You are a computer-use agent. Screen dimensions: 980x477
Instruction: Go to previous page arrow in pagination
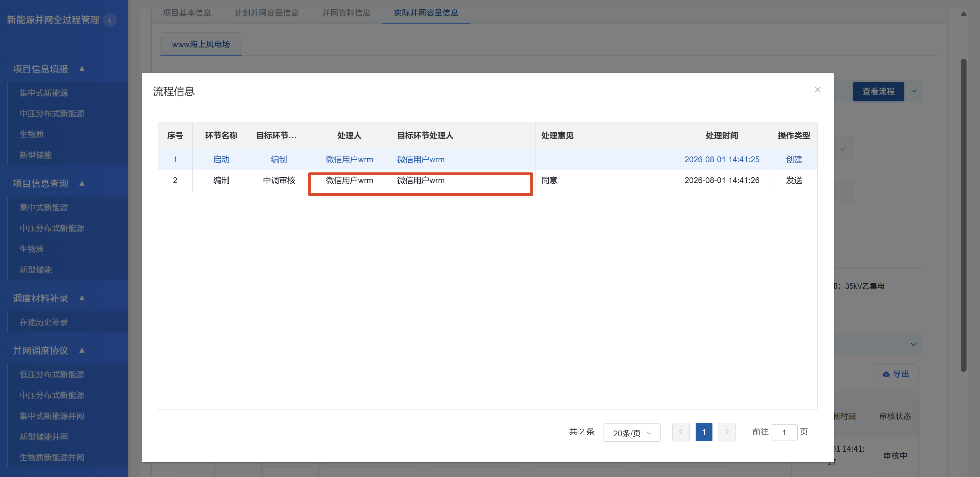click(x=681, y=432)
